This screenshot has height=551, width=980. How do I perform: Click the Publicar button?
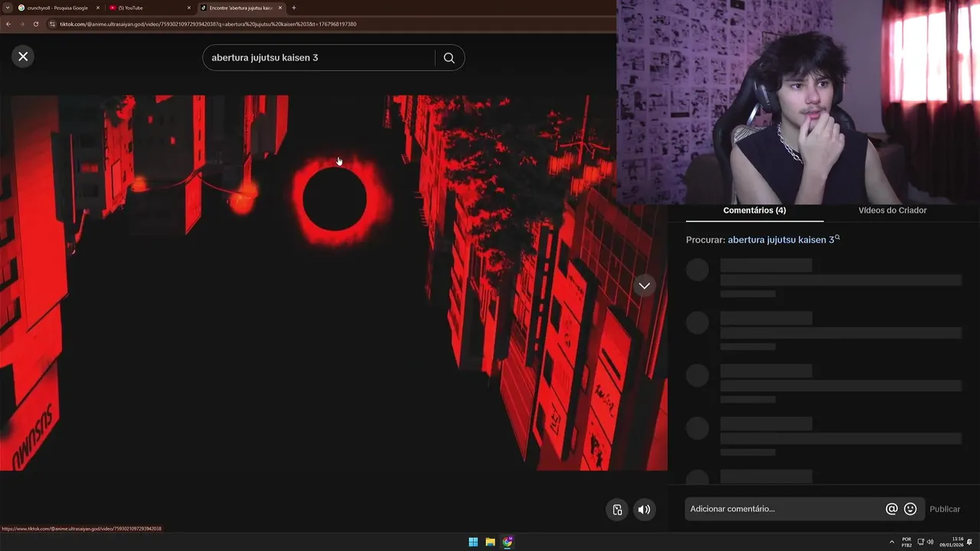tap(945, 509)
